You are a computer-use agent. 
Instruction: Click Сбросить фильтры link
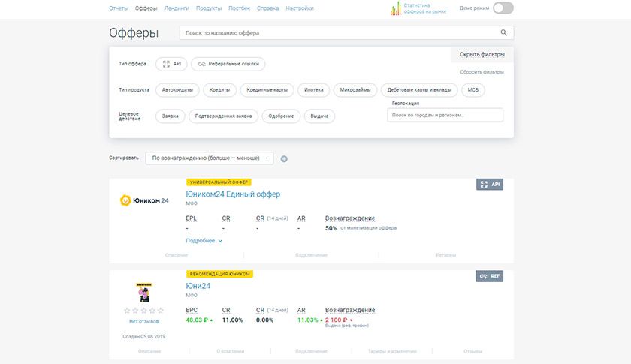click(482, 72)
